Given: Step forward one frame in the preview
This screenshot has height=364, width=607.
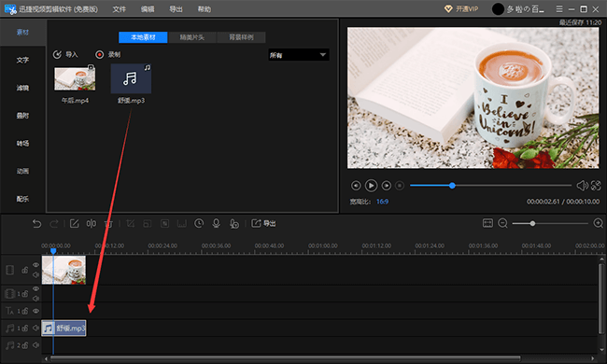Looking at the screenshot, I should tap(386, 186).
